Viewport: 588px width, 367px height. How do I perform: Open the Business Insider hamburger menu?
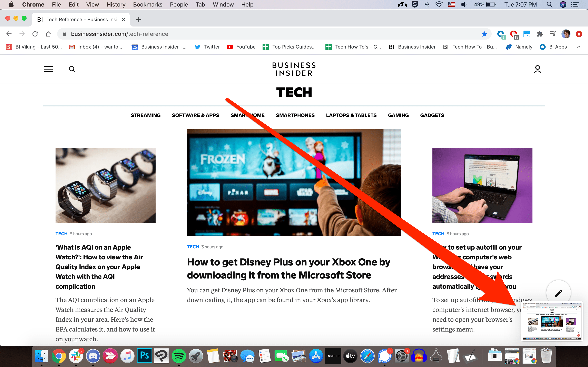point(48,69)
